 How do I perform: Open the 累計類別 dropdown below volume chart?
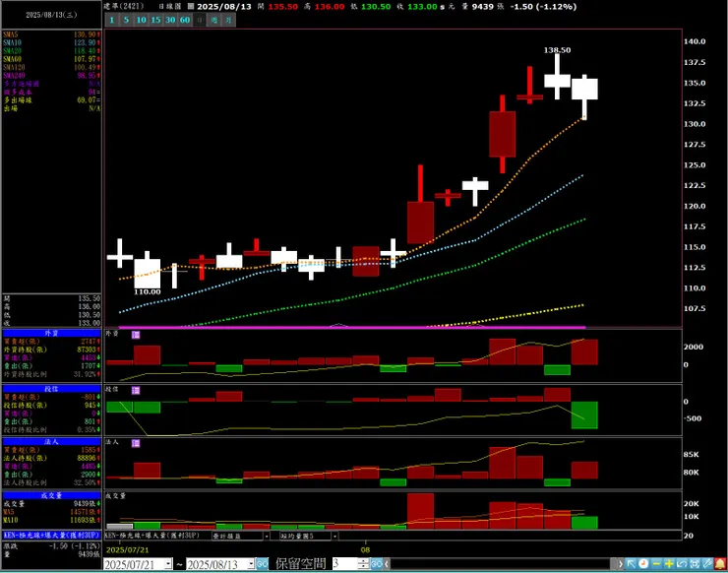[x=267, y=536]
